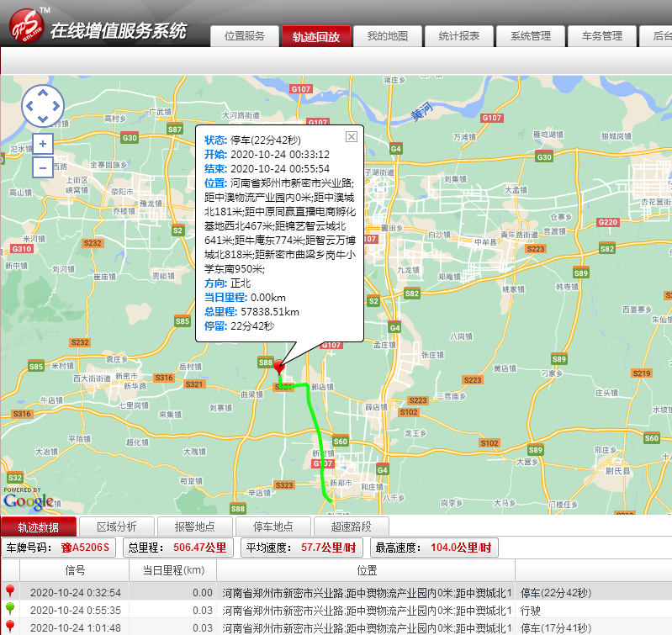Go to 系统管理 tab

530,36
